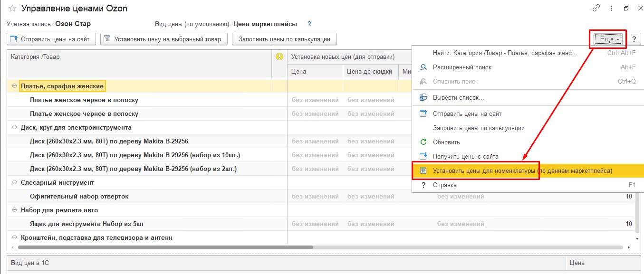
Task: Select the Makita disc набор из 2шт. row
Action: [x=133, y=169]
